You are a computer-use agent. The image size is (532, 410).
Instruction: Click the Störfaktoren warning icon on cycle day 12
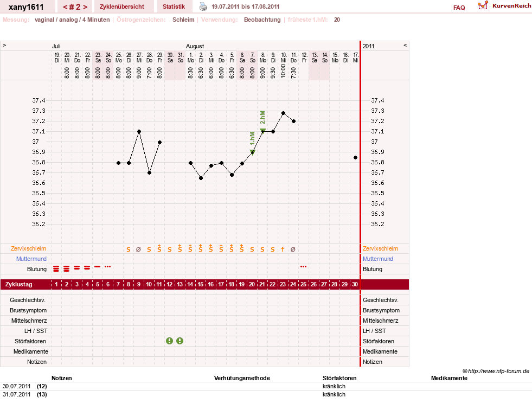[169, 341]
